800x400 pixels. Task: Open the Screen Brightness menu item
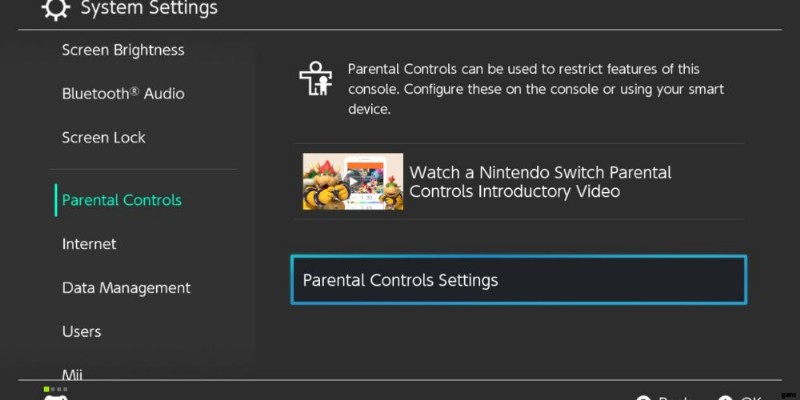(123, 50)
